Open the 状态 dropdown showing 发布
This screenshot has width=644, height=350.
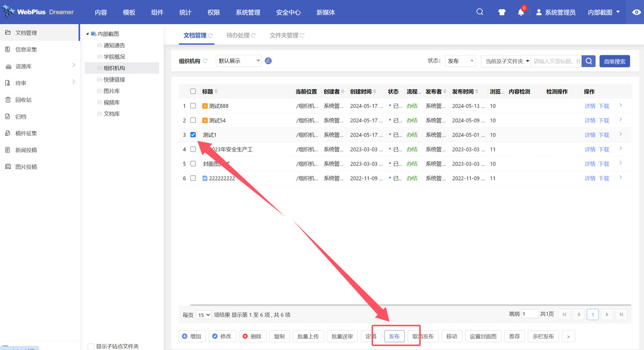[460, 61]
